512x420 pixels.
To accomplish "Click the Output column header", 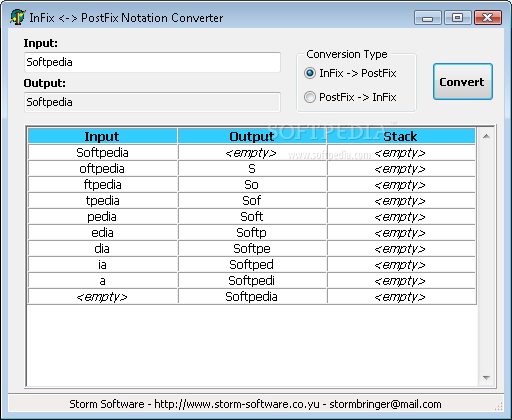I will tap(252, 136).
